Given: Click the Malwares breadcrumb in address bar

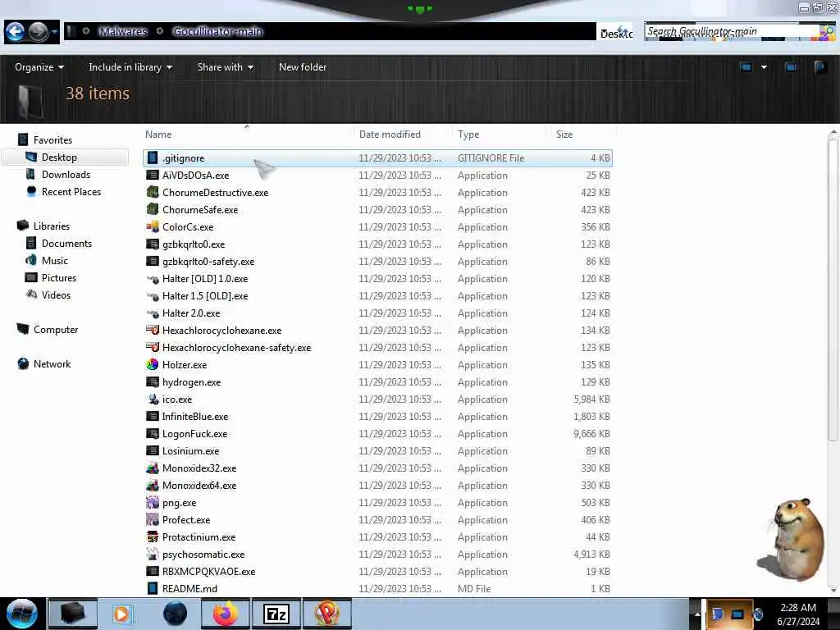Looking at the screenshot, I should 123,32.
